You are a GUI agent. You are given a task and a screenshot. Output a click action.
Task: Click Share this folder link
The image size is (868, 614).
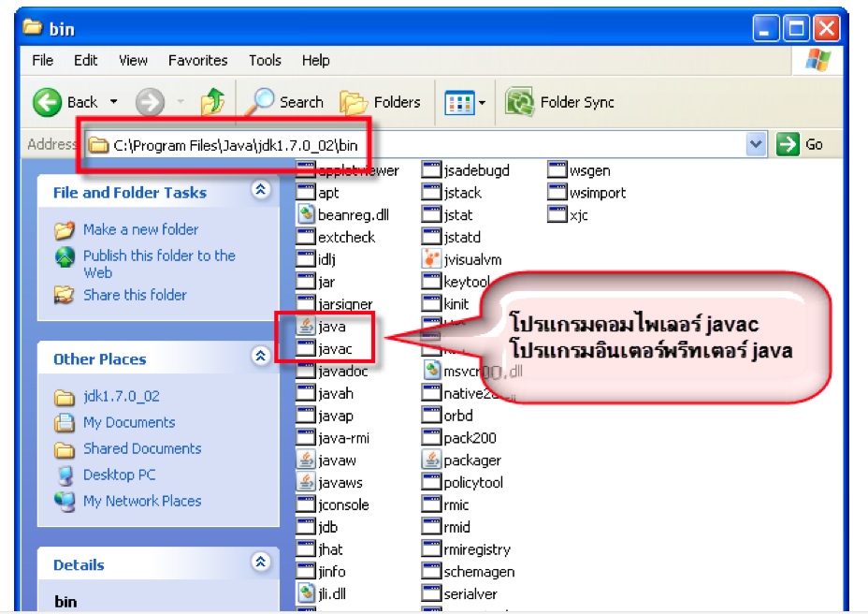pyautogui.click(x=135, y=295)
